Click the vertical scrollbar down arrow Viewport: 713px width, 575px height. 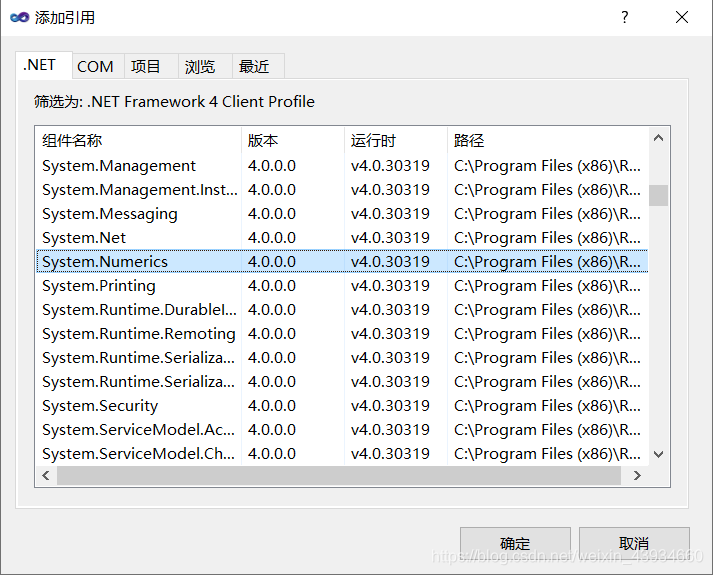click(x=658, y=454)
